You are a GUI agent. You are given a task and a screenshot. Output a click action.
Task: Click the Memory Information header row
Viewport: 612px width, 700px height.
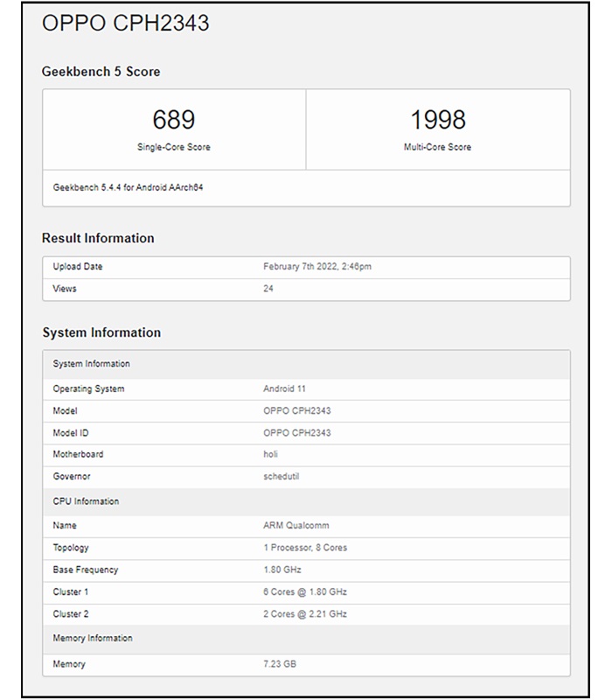(307, 639)
